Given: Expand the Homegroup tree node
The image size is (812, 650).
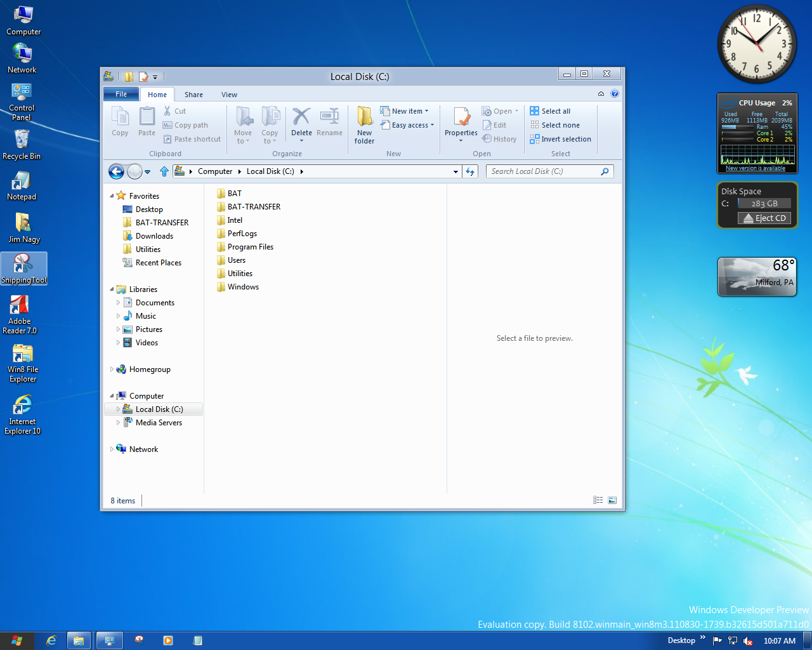Looking at the screenshot, I should click(112, 369).
